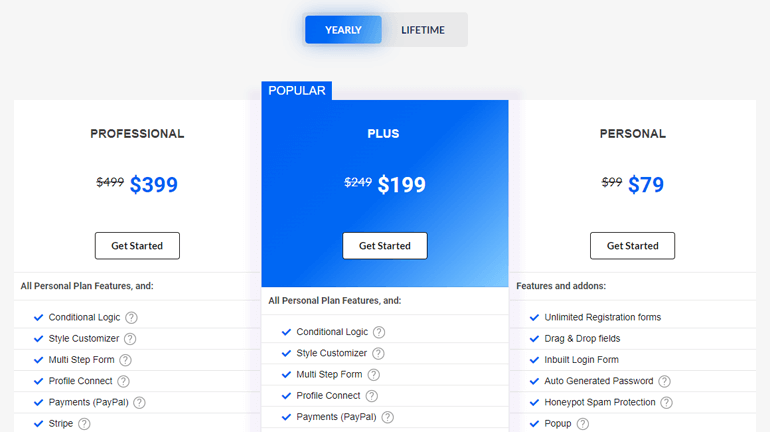Open help icon for Professional Conditional Logic

[131, 318]
